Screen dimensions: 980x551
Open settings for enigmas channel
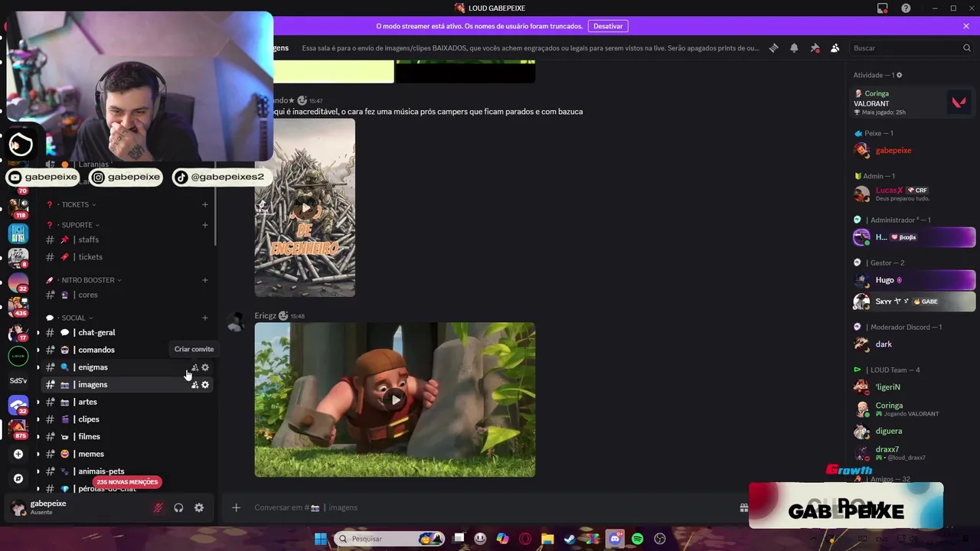pyautogui.click(x=205, y=367)
